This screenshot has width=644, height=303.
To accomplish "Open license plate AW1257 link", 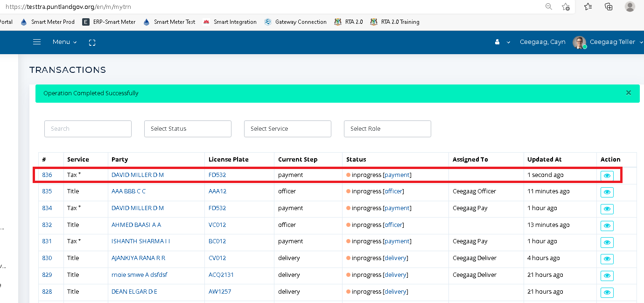I will [x=220, y=291].
